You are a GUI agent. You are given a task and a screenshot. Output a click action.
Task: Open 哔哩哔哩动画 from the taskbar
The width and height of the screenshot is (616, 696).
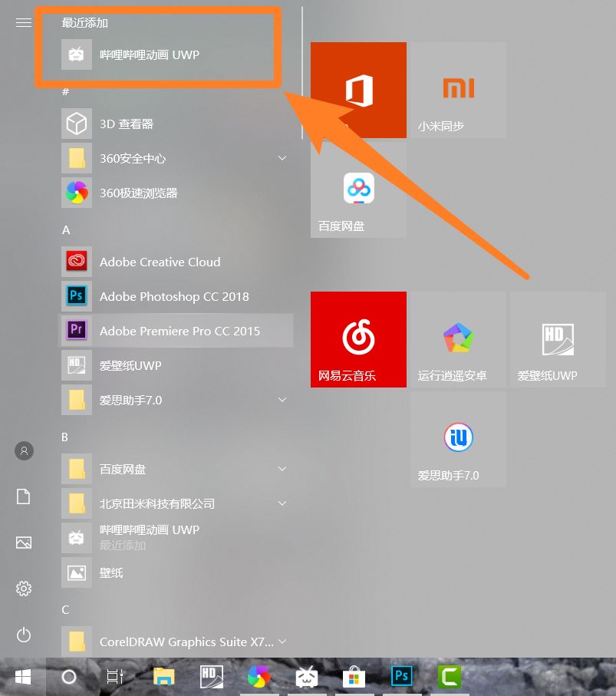pyautogui.click(x=306, y=677)
